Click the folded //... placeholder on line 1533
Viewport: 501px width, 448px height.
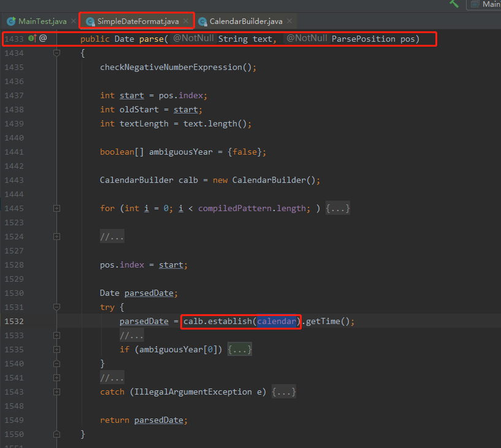[x=132, y=336]
